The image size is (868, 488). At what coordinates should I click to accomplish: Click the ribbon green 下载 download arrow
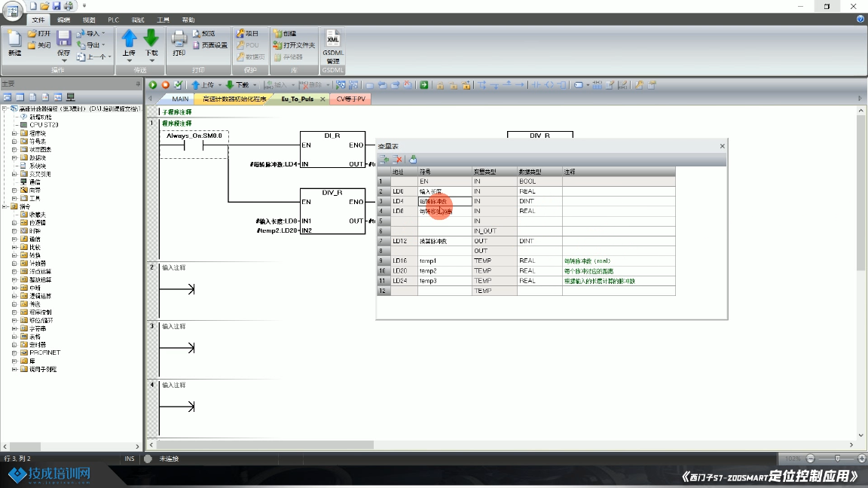(151, 38)
